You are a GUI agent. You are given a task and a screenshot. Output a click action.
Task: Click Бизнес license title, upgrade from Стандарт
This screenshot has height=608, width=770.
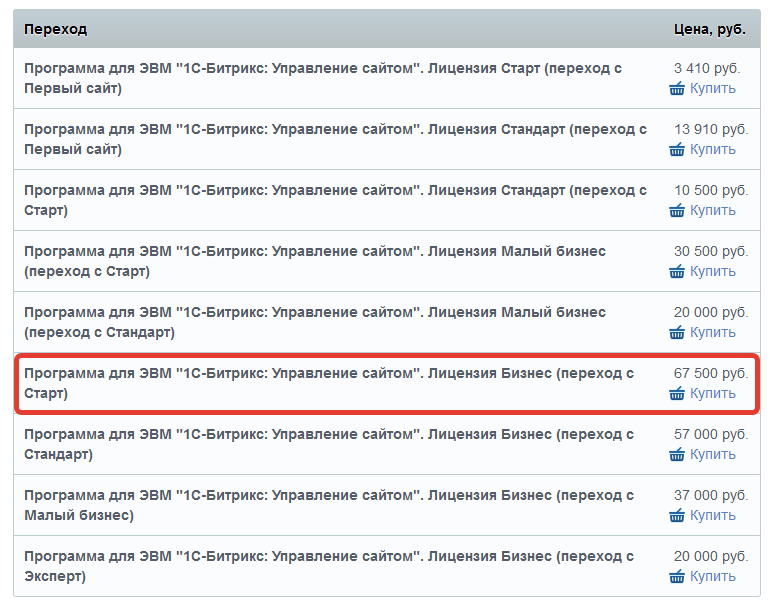[x=328, y=444]
